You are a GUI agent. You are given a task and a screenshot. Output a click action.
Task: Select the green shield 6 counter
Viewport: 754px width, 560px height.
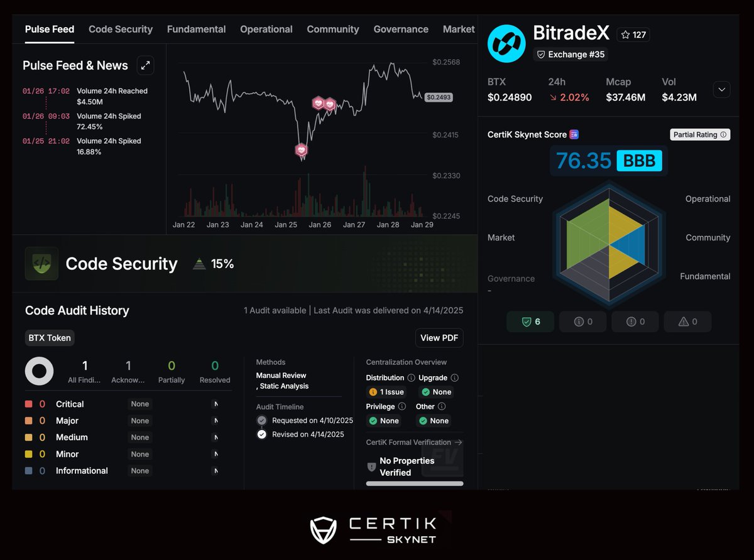point(531,321)
